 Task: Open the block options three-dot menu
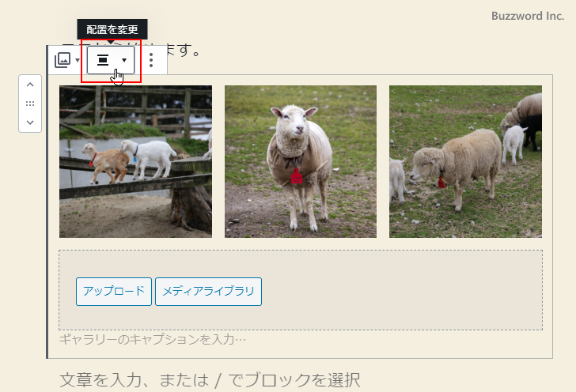151,60
